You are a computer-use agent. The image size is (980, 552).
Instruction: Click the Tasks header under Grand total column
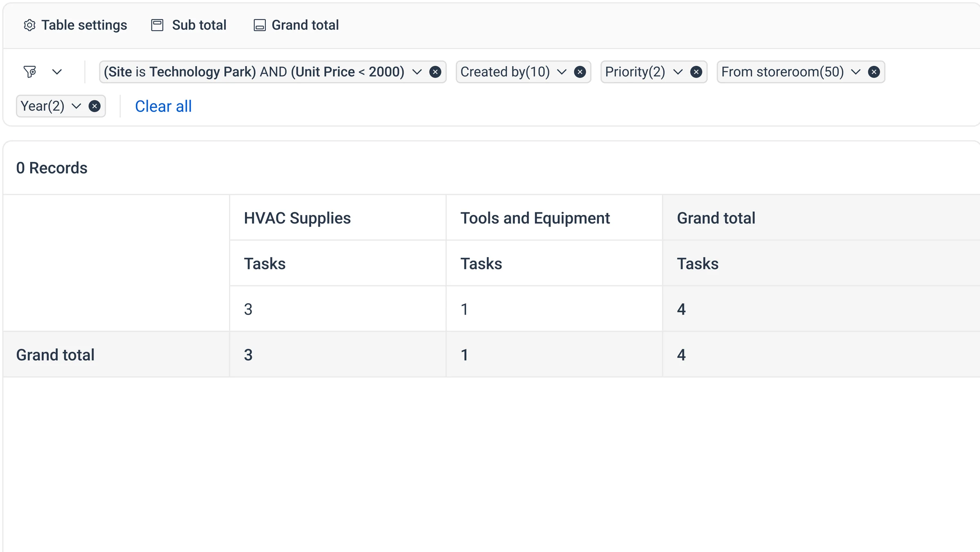pyautogui.click(x=821, y=264)
